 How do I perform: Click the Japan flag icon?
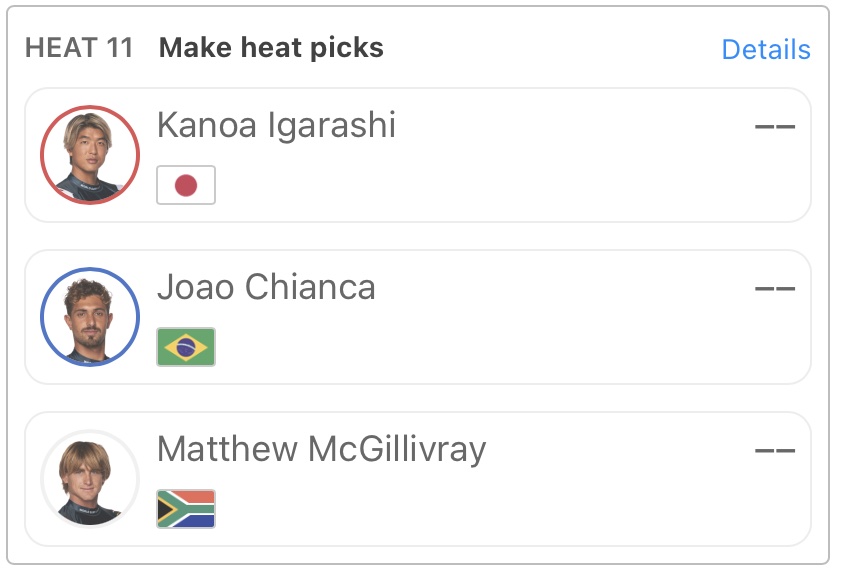186,185
